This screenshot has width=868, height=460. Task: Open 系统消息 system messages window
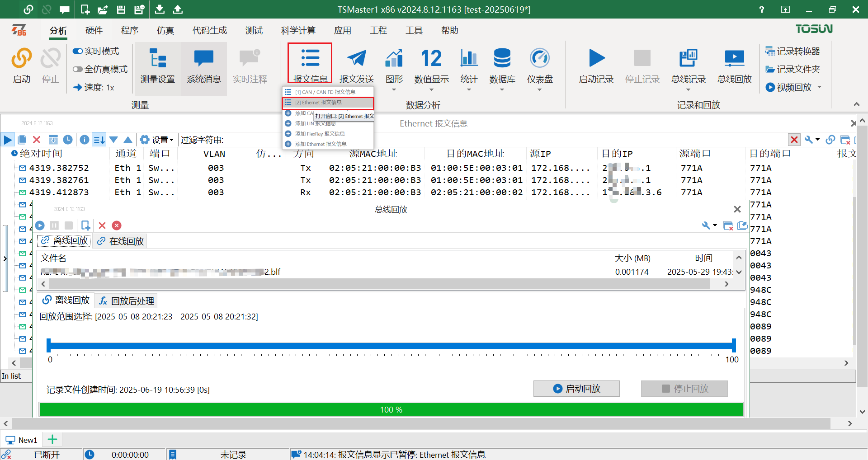pyautogui.click(x=204, y=66)
